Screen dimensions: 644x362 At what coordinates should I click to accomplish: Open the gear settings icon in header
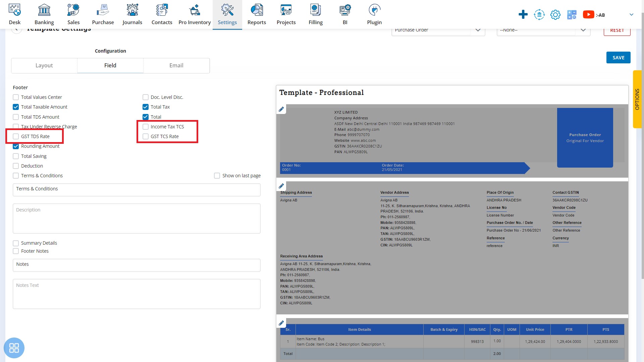[x=555, y=15]
